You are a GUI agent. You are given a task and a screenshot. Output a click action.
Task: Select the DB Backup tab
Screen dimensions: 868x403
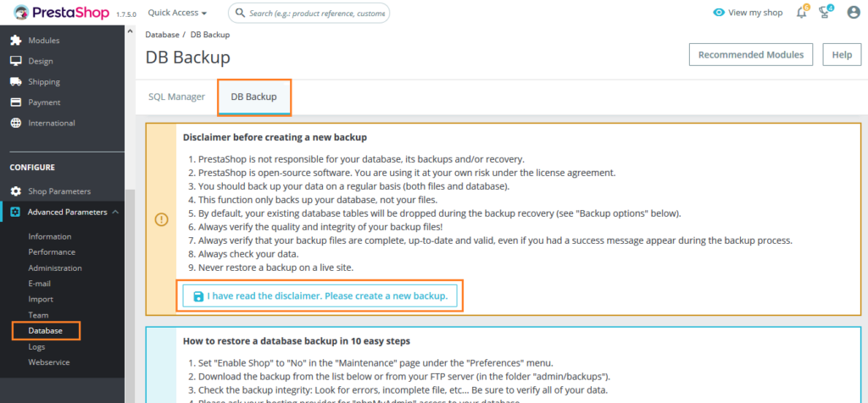(x=253, y=97)
